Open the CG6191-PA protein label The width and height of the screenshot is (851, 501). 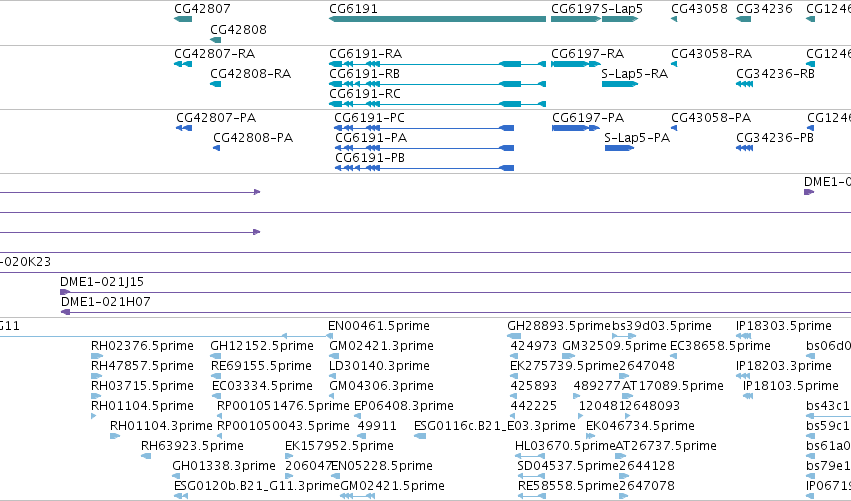(371, 138)
